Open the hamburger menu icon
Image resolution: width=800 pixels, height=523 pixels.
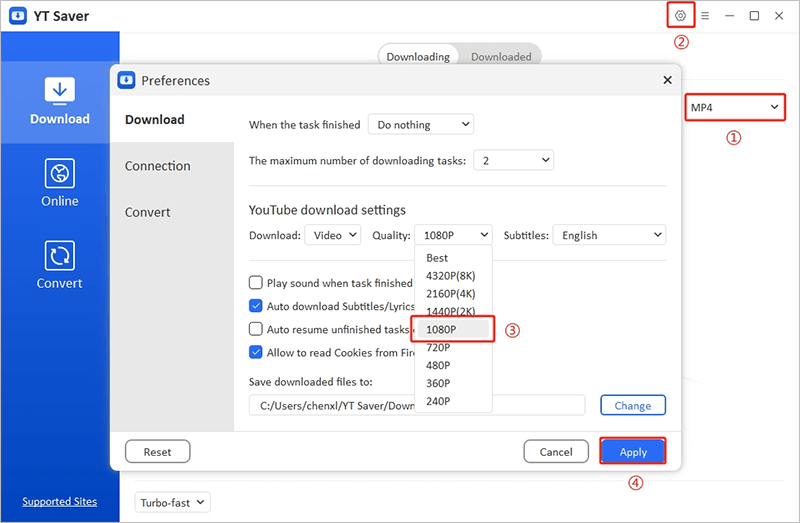pyautogui.click(x=705, y=16)
